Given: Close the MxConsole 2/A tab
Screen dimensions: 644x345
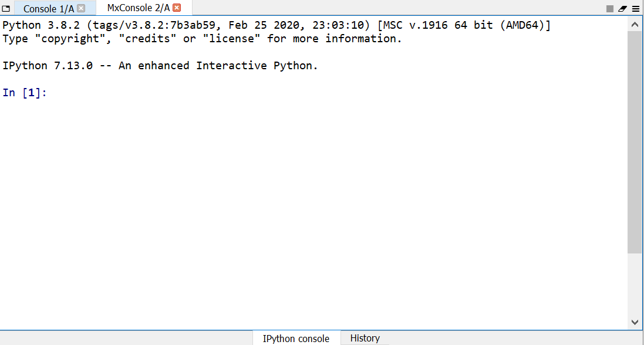Looking at the screenshot, I should [177, 8].
